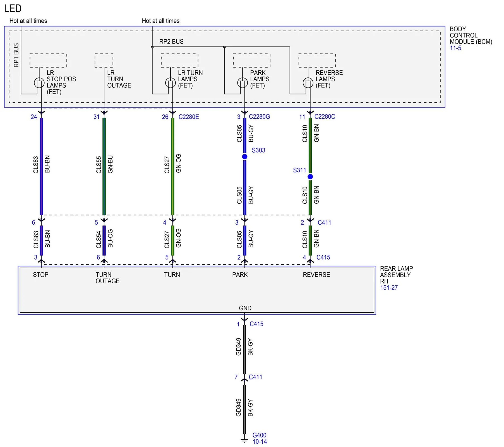Viewport: 504px width, 447px height.
Task: Select the C415 label beside pin 4
Action: (323, 257)
